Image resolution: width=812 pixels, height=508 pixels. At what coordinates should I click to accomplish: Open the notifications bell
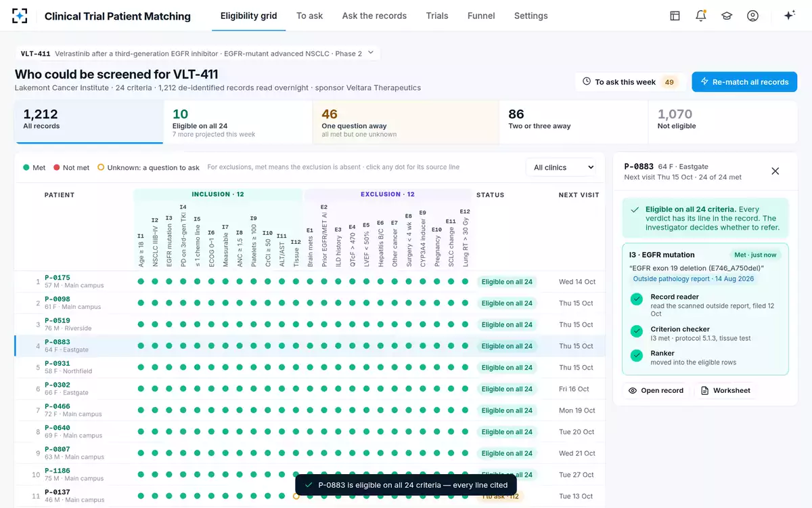coord(701,16)
